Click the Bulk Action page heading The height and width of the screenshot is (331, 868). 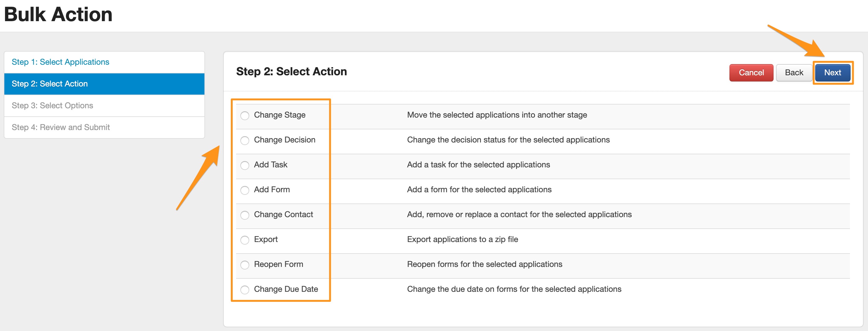click(58, 15)
